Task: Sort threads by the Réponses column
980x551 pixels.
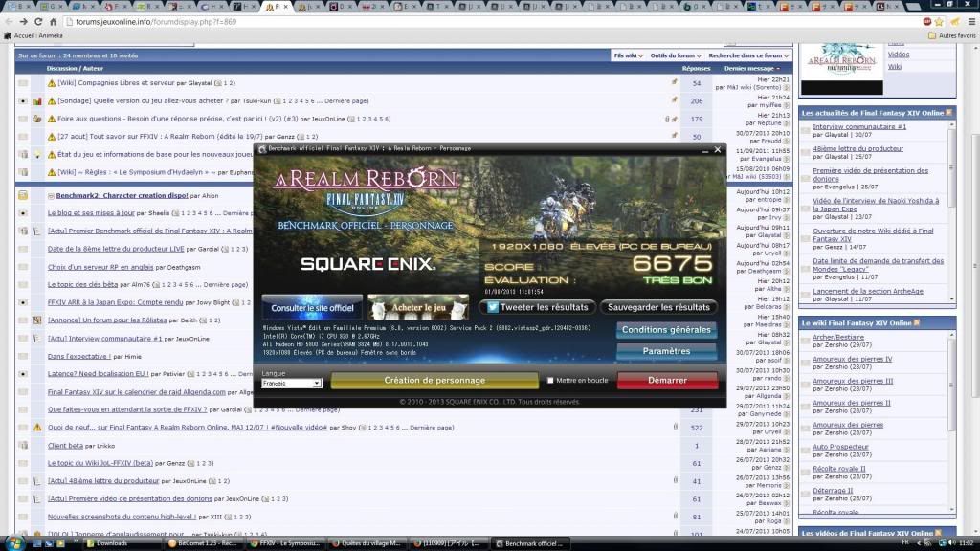Action: (x=697, y=69)
